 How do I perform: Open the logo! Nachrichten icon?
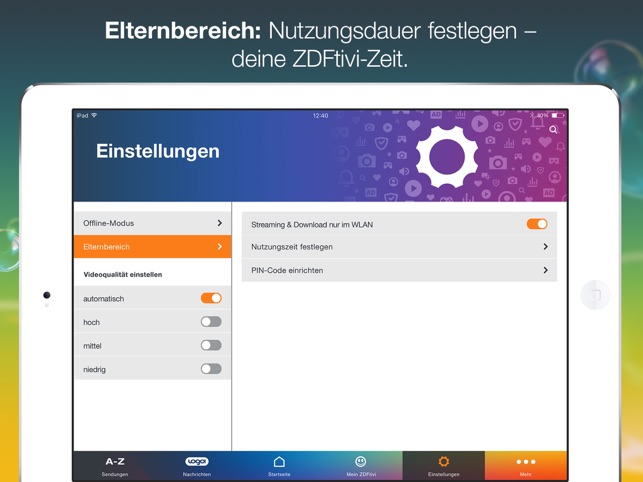click(x=197, y=461)
